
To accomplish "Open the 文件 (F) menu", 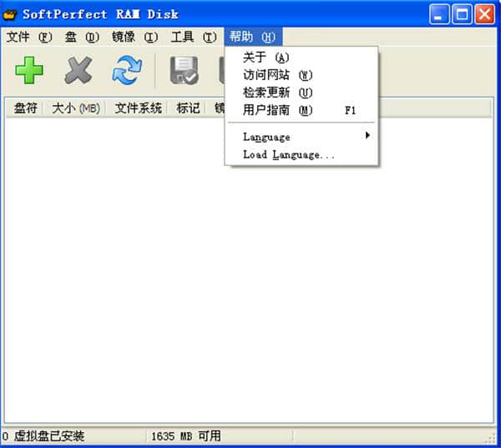I will click(29, 37).
